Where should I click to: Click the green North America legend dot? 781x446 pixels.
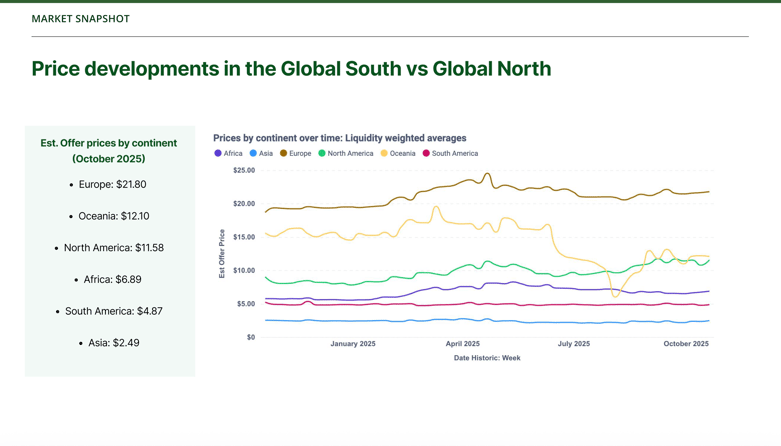[x=322, y=154]
